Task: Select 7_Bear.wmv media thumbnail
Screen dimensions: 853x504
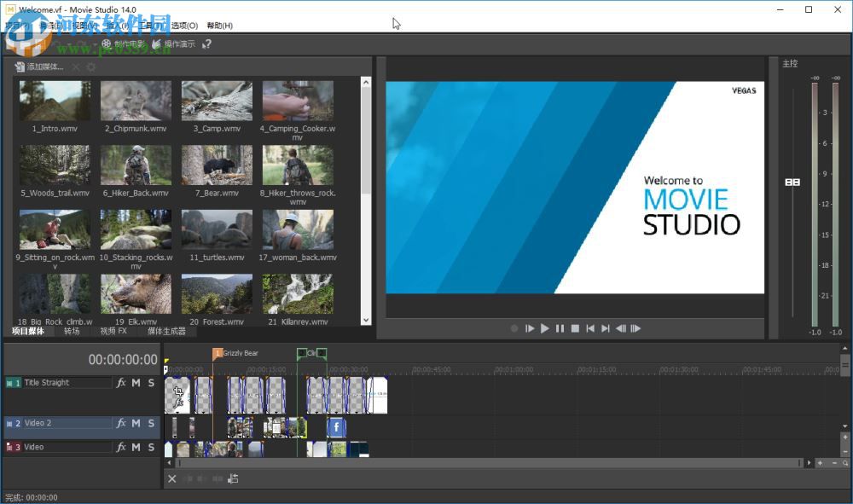Action: click(x=217, y=165)
